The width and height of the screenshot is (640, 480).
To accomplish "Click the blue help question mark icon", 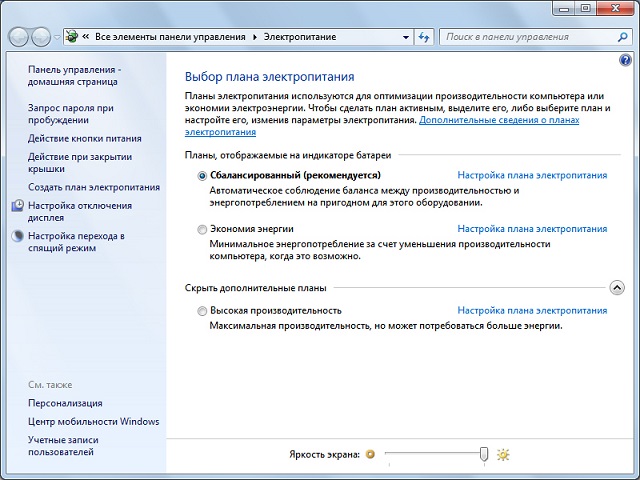I will [x=625, y=60].
